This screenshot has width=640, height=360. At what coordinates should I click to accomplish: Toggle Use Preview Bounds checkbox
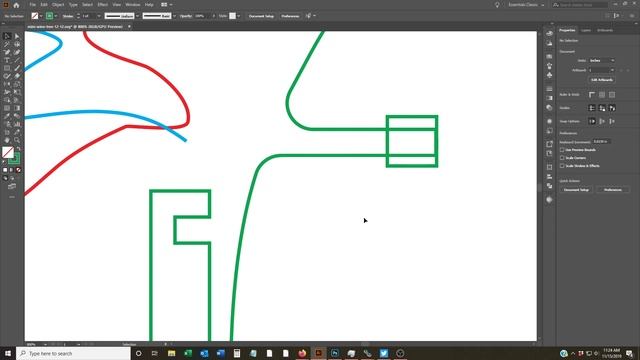562,150
